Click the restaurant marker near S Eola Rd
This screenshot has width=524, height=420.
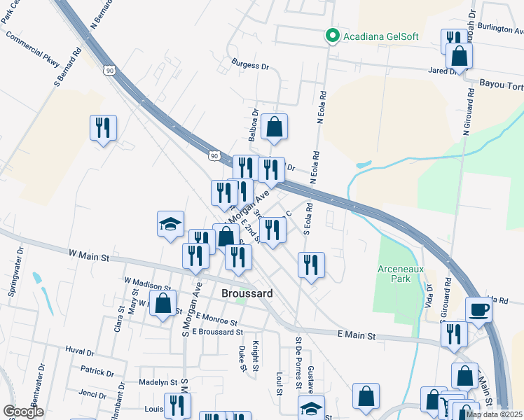311,268
